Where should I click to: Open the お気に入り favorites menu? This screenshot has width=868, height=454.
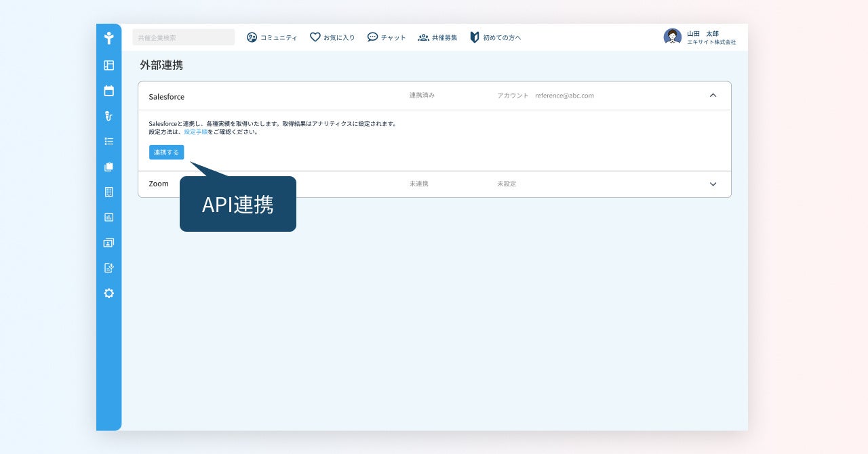(x=332, y=37)
